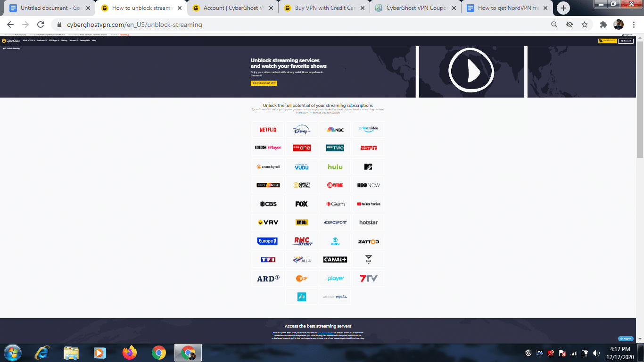
Task: Open the FOX logo tile
Action: point(302,204)
